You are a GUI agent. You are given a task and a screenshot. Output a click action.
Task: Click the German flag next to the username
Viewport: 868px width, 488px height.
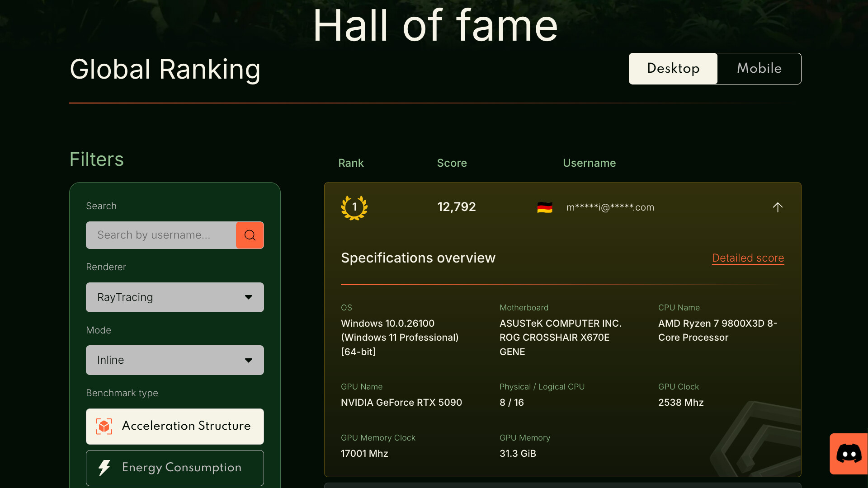(x=545, y=207)
